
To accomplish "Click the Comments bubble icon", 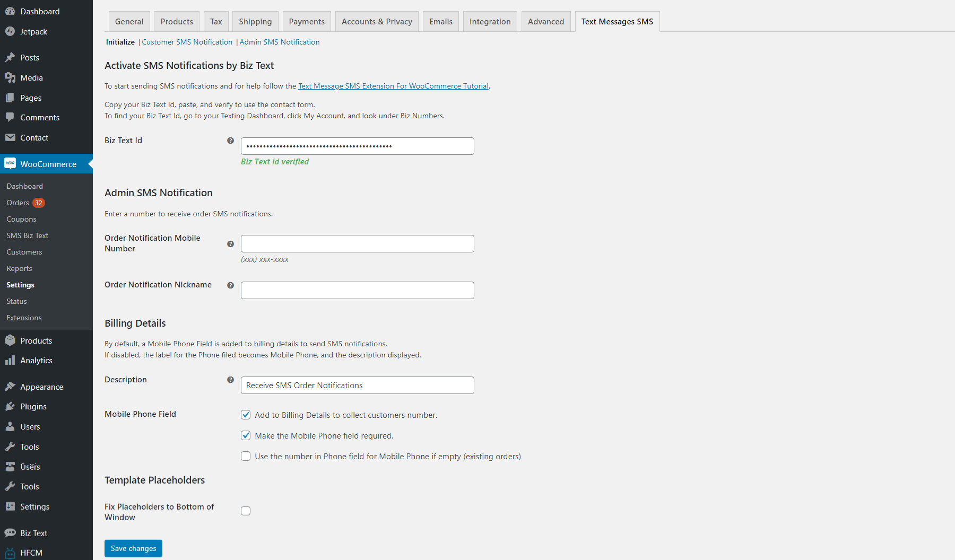I will tap(10, 117).
